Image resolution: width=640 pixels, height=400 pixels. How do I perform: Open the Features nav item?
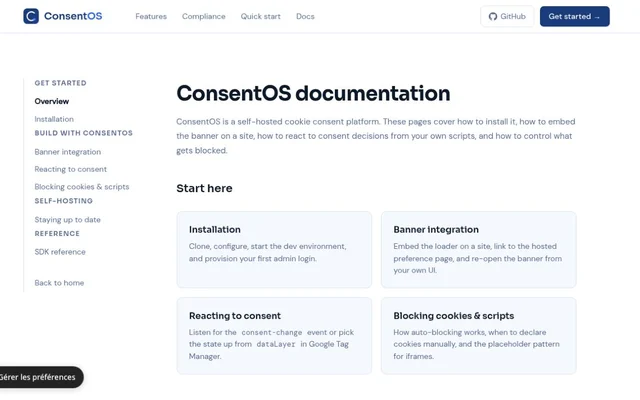[x=151, y=16]
